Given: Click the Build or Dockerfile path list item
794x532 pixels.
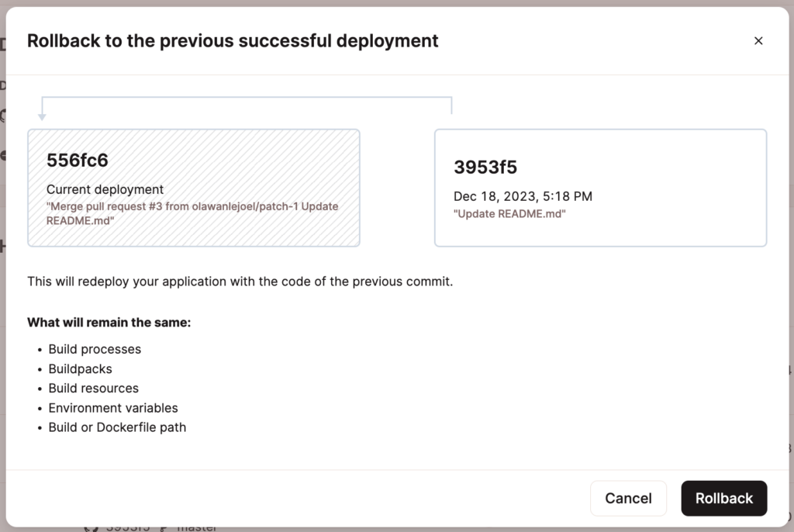Looking at the screenshot, I should point(117,427).
